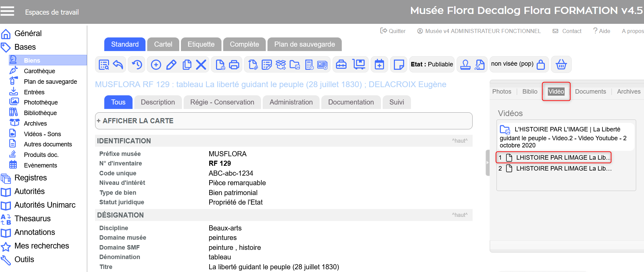Open the Régie - Conservation tab
This screenshot has width=644, height=272.
click(x=222, y=102)
